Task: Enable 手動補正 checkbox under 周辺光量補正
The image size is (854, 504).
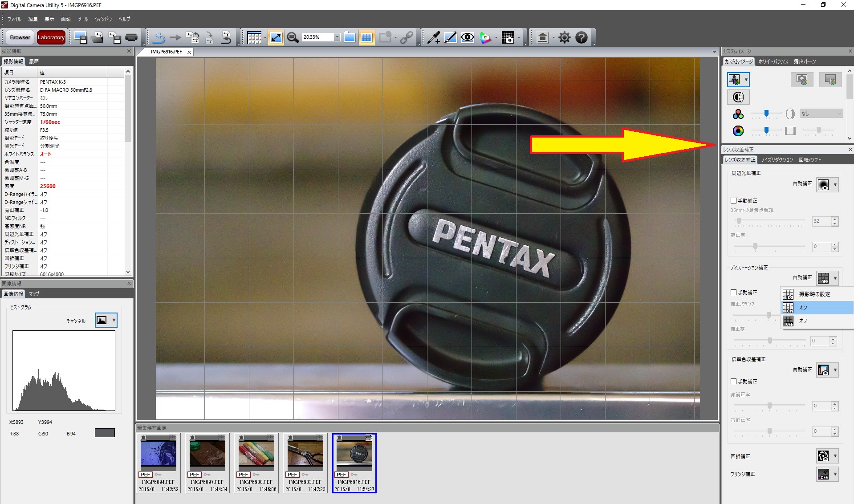Action: [x=733, y=201]
